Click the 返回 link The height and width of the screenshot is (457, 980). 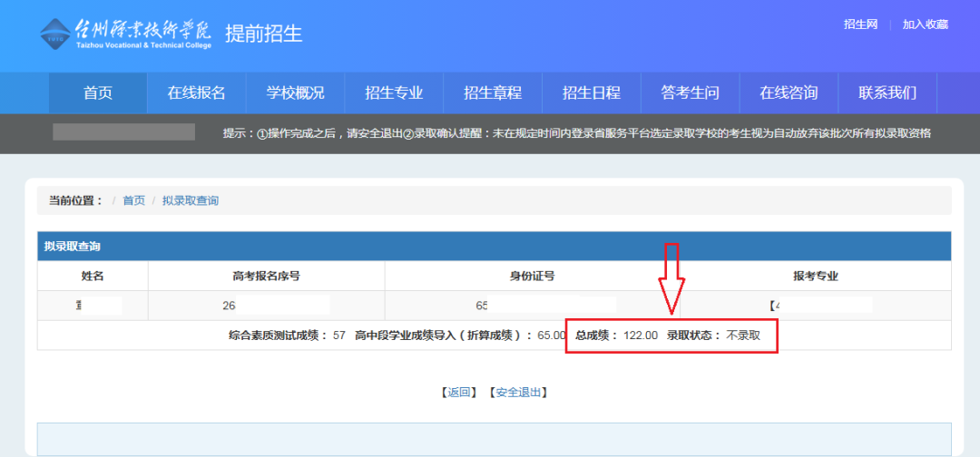click(458, 392)
